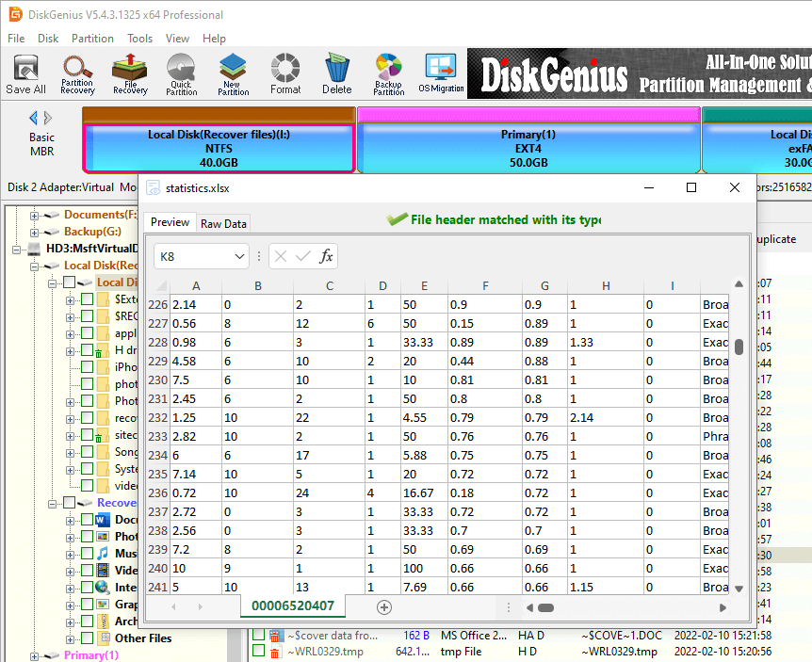
Task: Open the Tools menu
Action: [x=139, y=39]
